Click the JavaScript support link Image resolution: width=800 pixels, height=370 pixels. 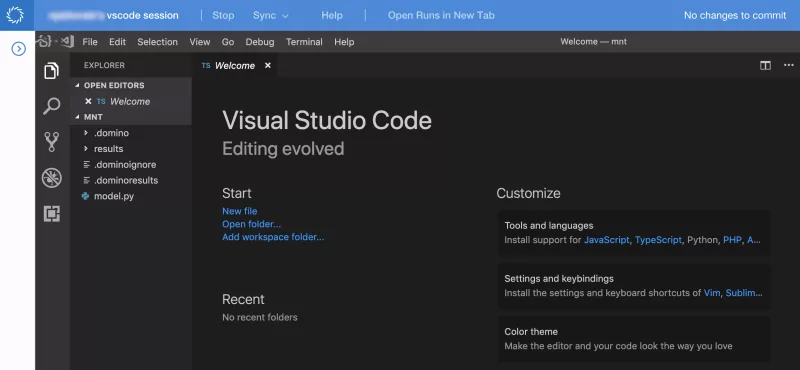607,239
